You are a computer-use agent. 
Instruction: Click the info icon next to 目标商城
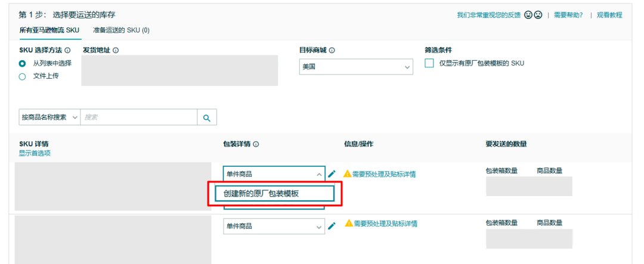(x=332, y=51)
